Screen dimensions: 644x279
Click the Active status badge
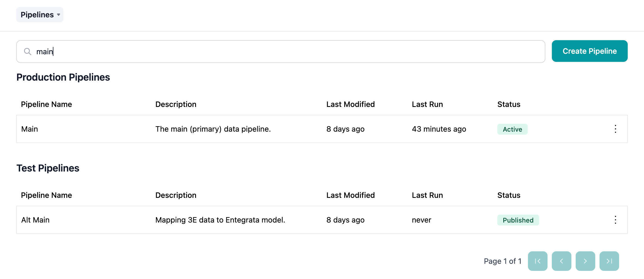pyautogui.click(x=513, y=129)
